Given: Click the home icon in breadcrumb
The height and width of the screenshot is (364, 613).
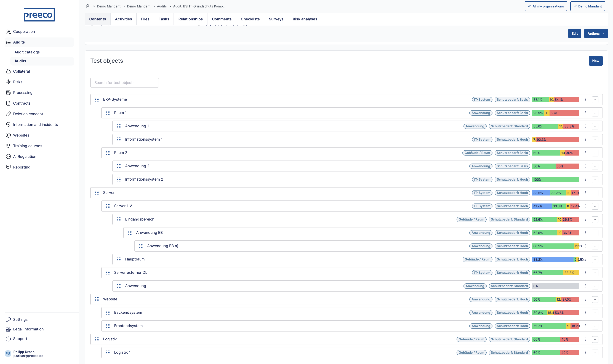Looking at the screenshot, I should click(88, 6).
